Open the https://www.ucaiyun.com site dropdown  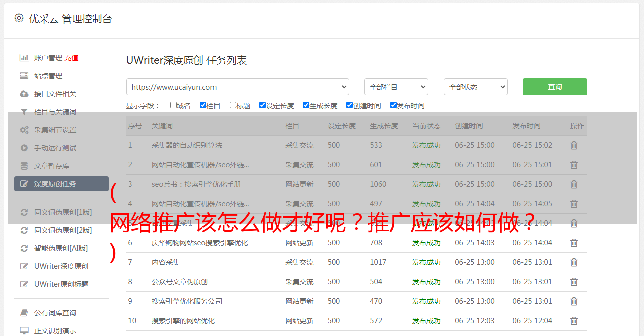pyautogui.click(x=238, y=87)
